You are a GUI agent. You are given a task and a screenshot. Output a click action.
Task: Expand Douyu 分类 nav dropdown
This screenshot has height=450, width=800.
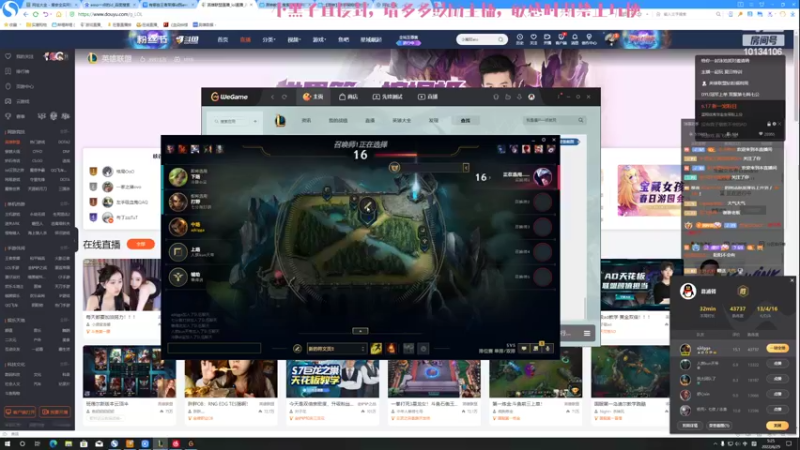click(268, 39)
